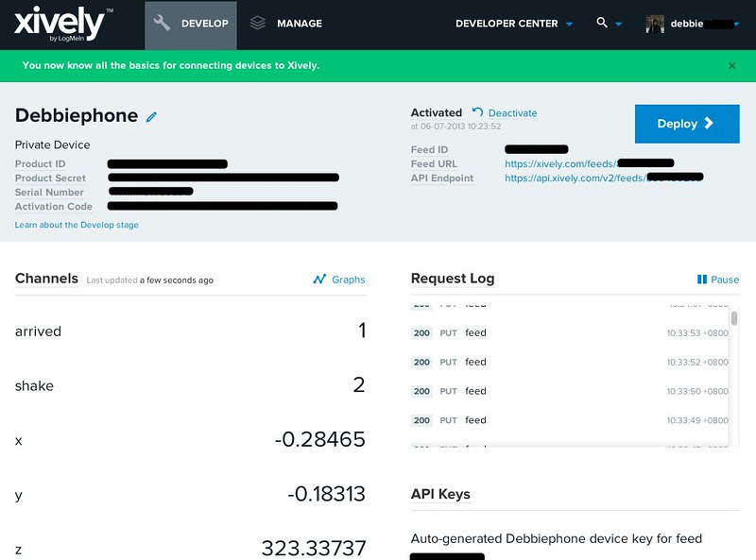Click the Debbiephone device title
Screen dimensions: 756x560
click(77, 115)
